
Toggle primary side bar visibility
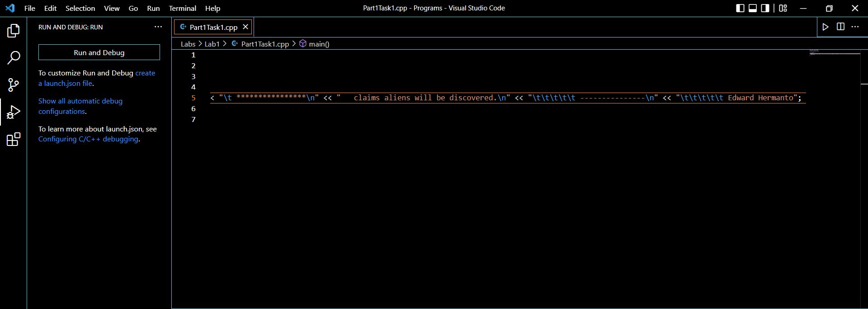pyautogui.click(x=740, y=8)
